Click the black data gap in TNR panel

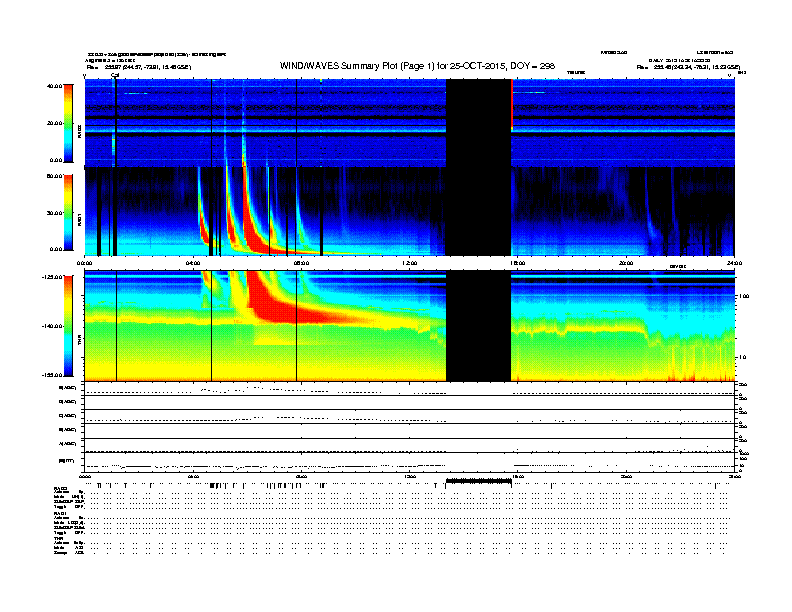(x=478, y=326)
